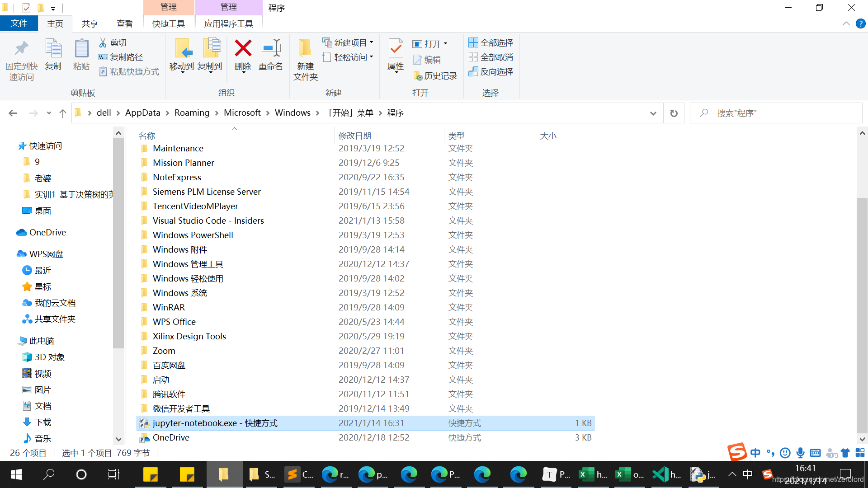Viewport: 868px width, 488px height.
Task: Delete the selected item using the red X
Action: point(243,48)
